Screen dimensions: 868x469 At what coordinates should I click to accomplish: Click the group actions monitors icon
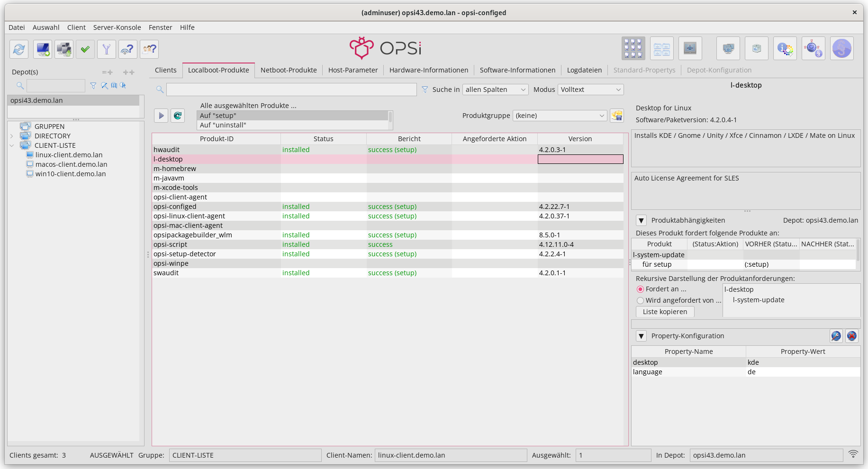pyautogui.click(x=728, y=48)
